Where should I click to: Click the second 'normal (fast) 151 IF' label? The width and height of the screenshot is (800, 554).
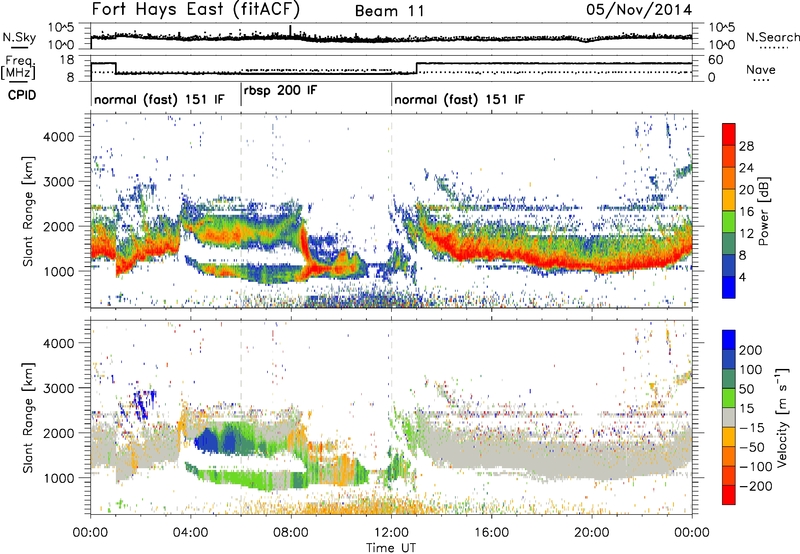[459, 99]
